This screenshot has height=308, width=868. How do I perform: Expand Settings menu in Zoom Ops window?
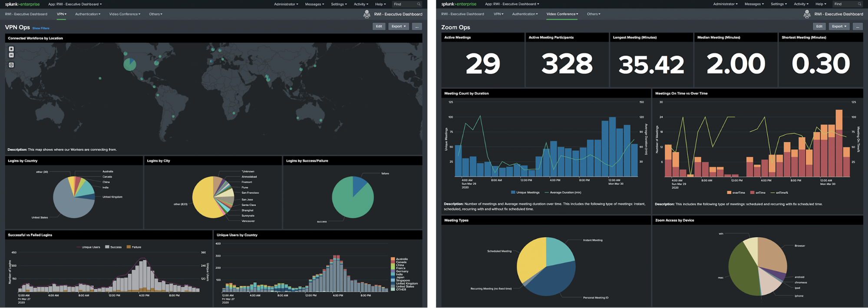click(x=779, y=4)
